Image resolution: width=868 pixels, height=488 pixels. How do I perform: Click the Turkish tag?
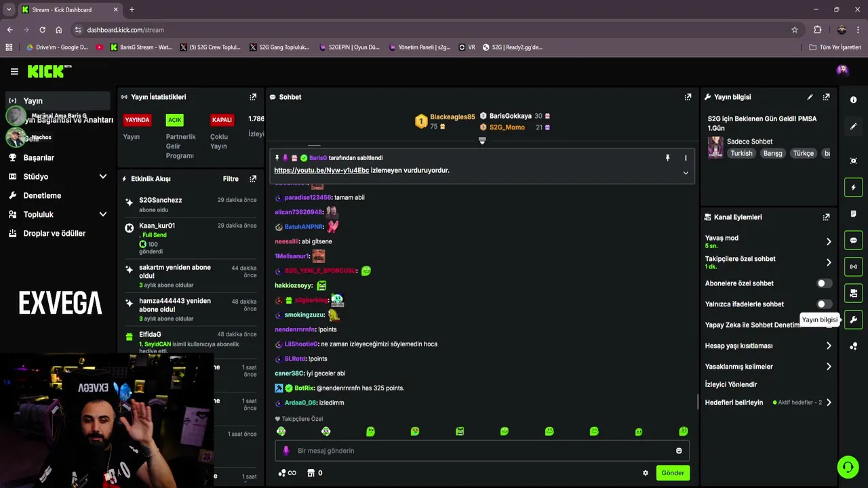pyautogui.click(x=741, y=153)
